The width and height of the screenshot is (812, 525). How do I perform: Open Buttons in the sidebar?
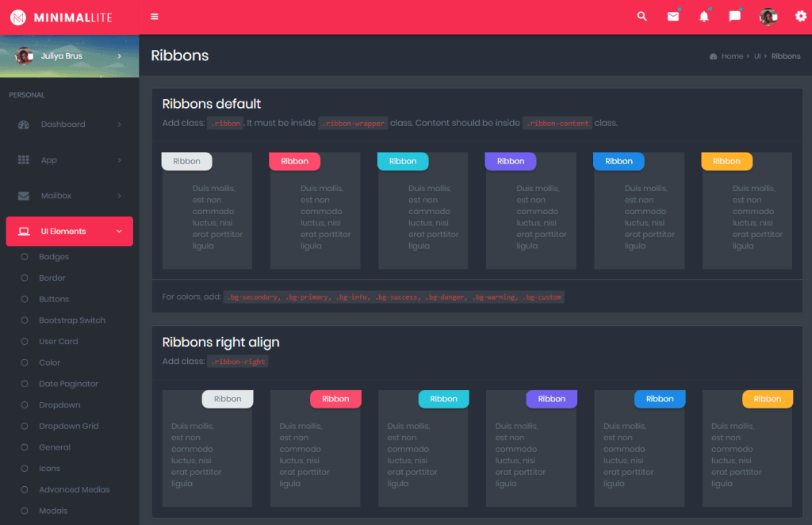[54, 299]
